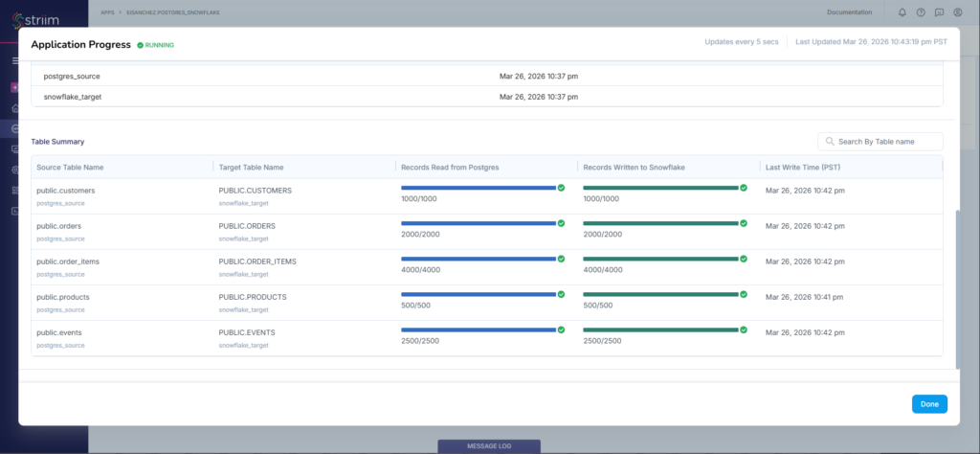Select the public.order_items source table
This screenshot has width=980, height=454.
[x=68, y=261]
